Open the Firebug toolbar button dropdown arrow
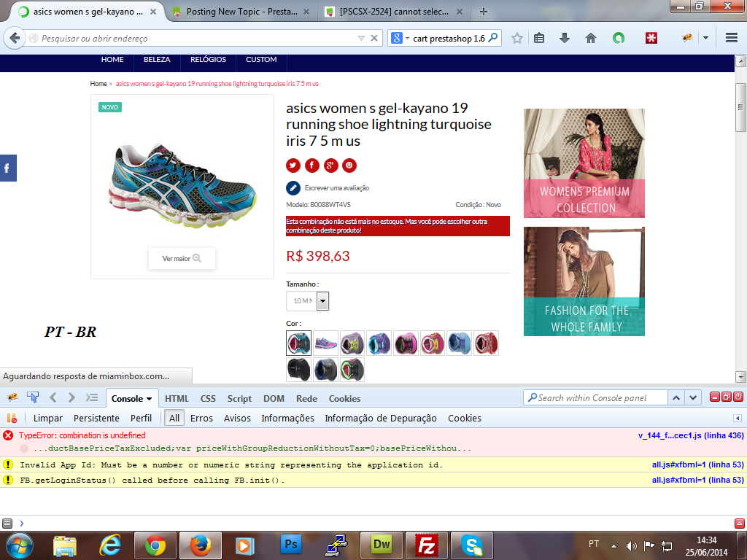 pyautogui.click(x=705, y=38)
